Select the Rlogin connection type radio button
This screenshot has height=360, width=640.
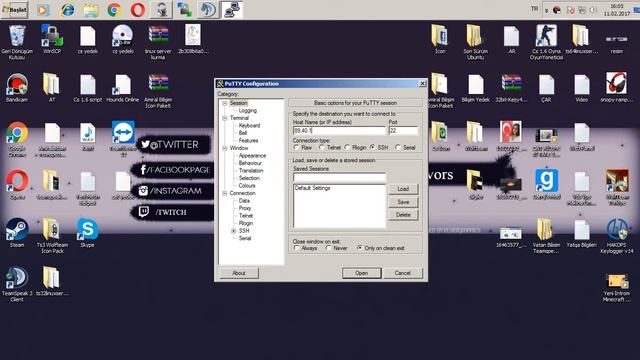coord(347,147)
